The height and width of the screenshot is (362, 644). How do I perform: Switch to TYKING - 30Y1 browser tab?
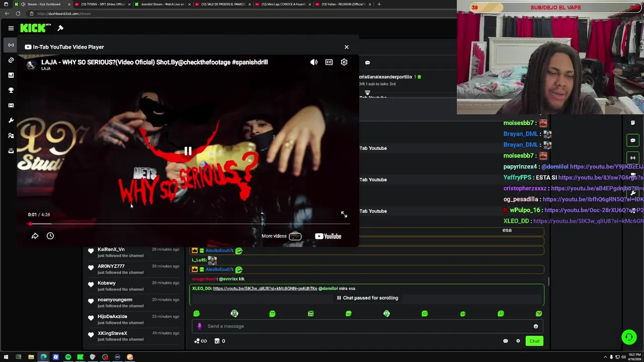point(103,4)
